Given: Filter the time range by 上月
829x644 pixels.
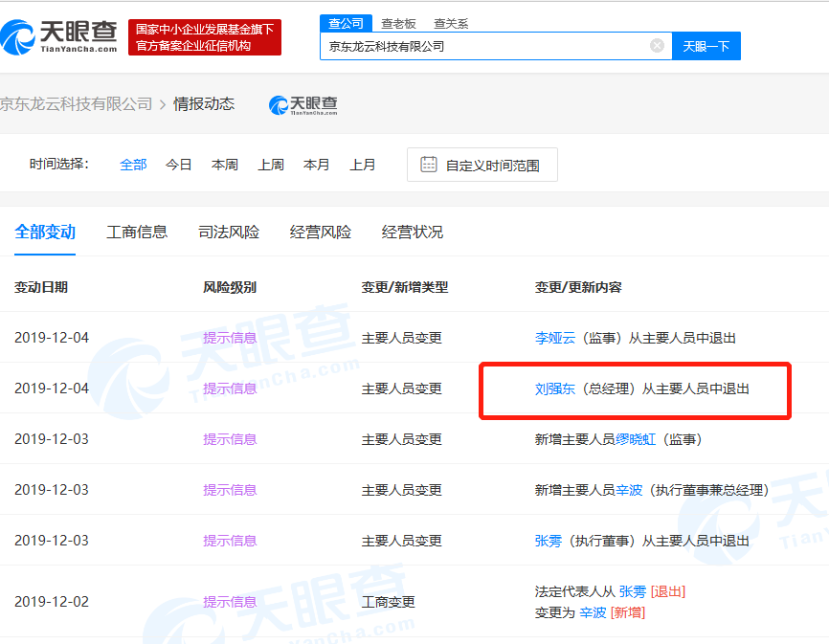Looking at the screenshot, I should pyautogui.click(x=362, y=165).
